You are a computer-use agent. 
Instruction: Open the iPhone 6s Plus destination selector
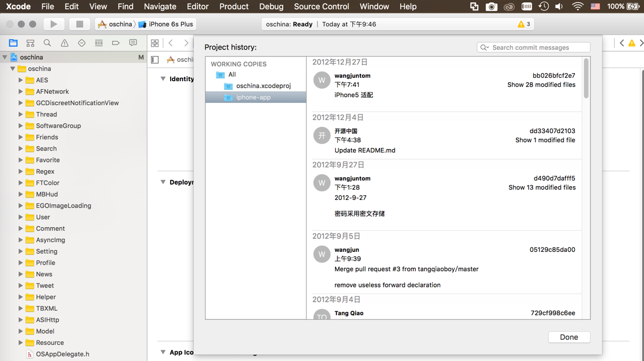coord(166,24)
